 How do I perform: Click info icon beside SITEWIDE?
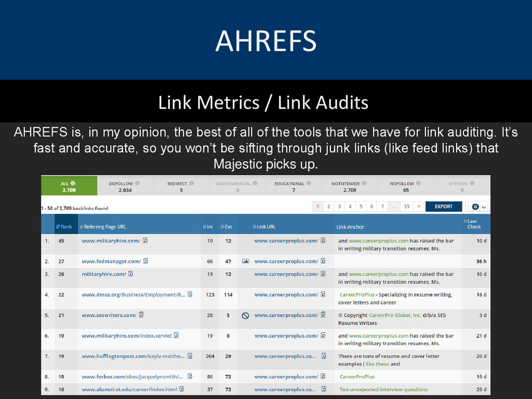tap(472, 183)
